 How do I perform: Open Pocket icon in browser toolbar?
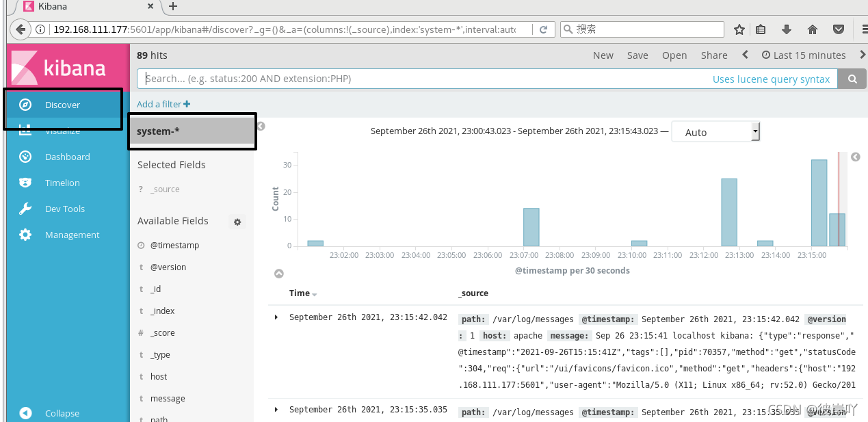click(x=839, y=29)
